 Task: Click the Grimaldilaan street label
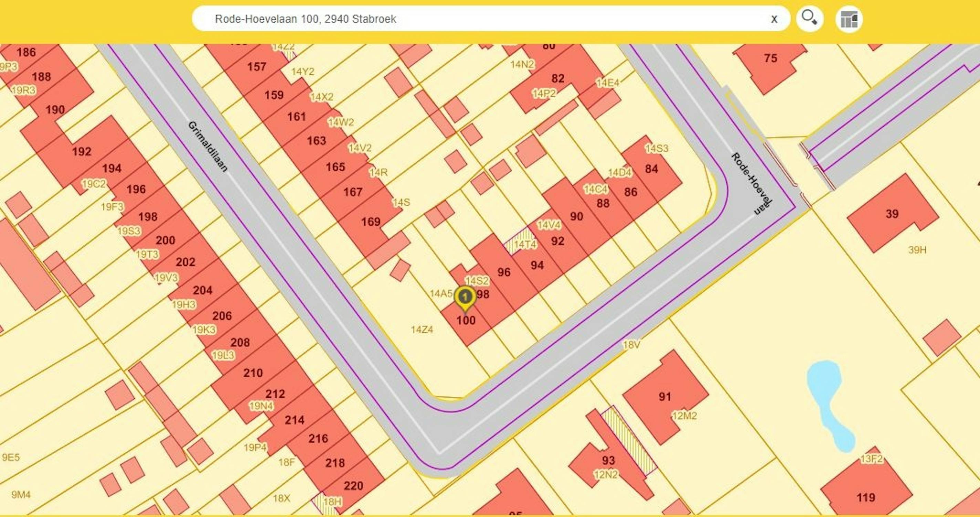tap(208, 146)
